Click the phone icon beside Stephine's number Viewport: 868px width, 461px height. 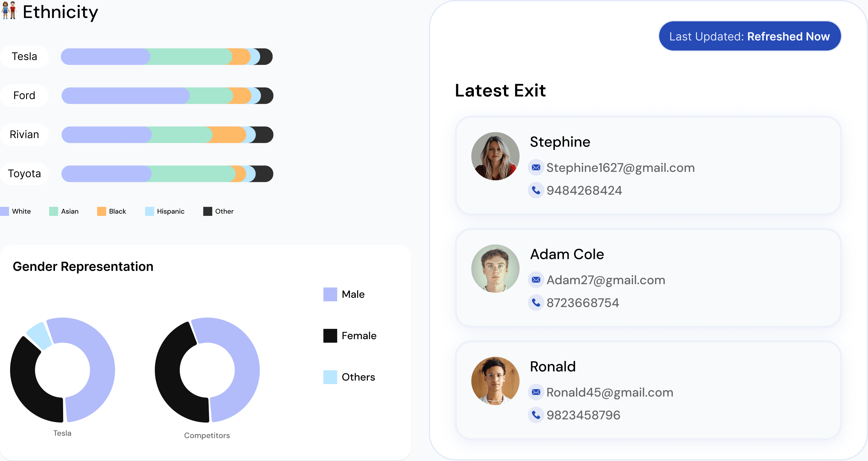point(536,190)
